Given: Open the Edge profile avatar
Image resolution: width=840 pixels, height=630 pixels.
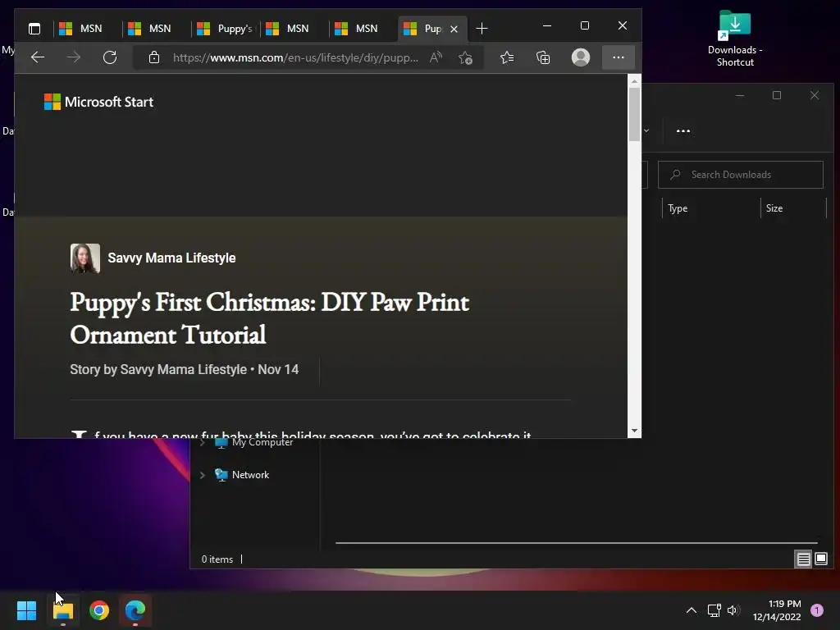Looking at the screenshot, I should 581,57.
